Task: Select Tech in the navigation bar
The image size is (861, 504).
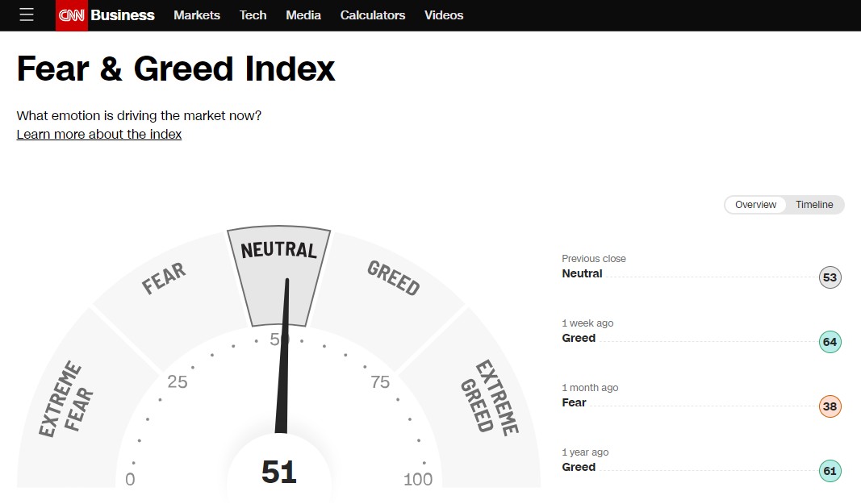Action: (253, 15)
